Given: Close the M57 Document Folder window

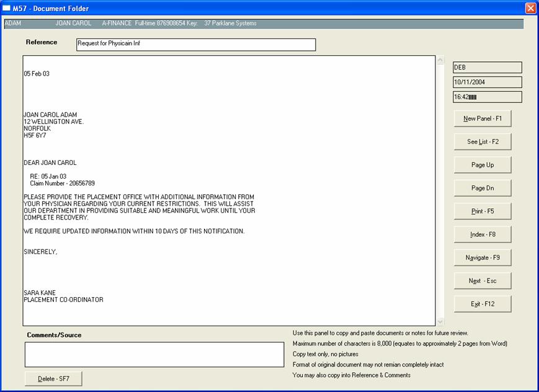Looking at the screenshot, I should (x=531, y=8).
